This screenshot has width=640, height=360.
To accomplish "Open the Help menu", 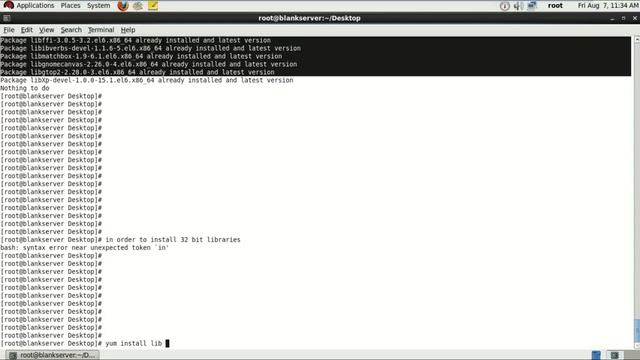I will click(x=128, y=30).
